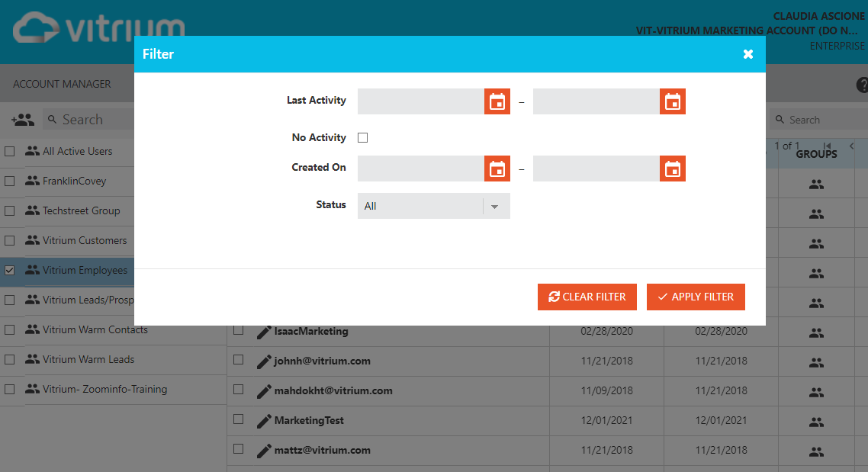Check the johnh@vitrium.com user row
The height and width of the screenshot is (472, 868).
239,360
